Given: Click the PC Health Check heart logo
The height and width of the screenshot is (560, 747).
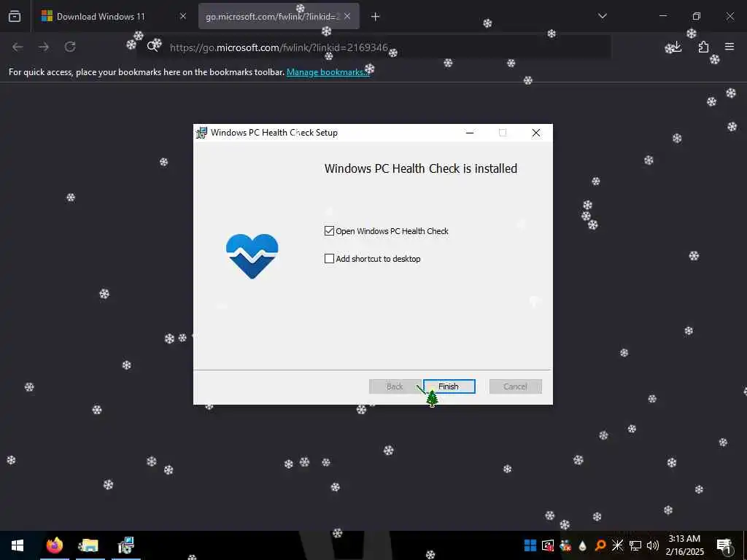Looking at the screenshot, I should [252, 256].
